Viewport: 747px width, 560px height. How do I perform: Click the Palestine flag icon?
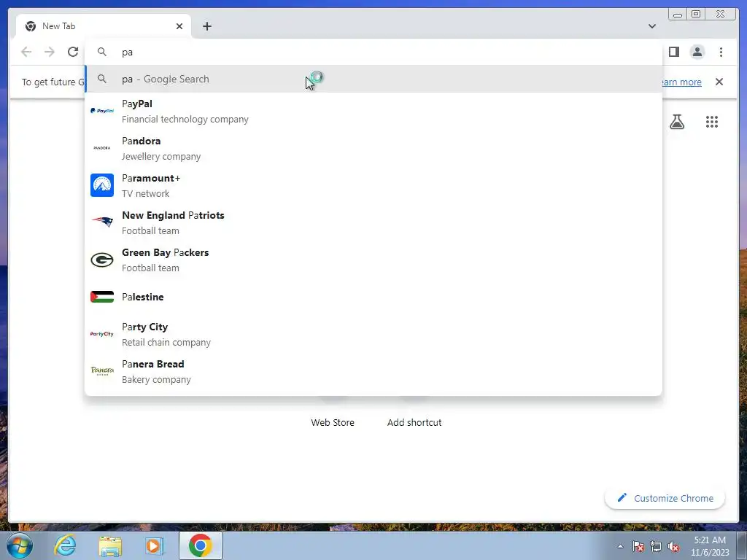[x=102, y=297]
